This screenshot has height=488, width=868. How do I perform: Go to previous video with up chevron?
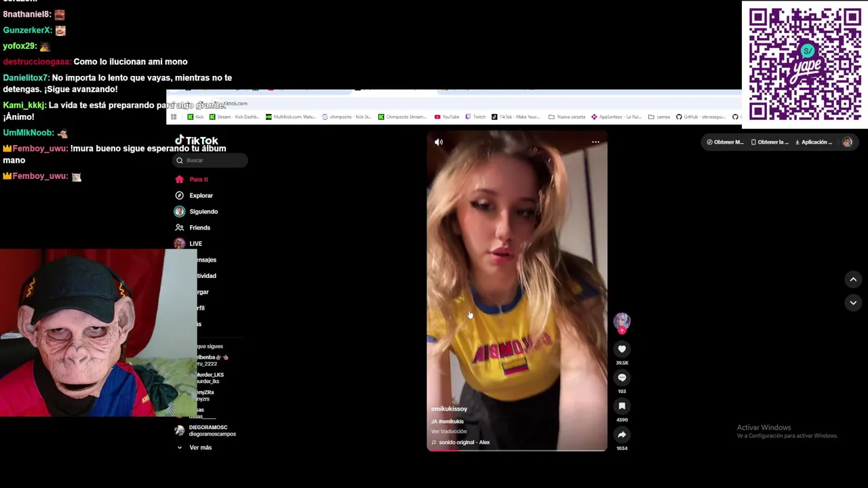point(853,279)
